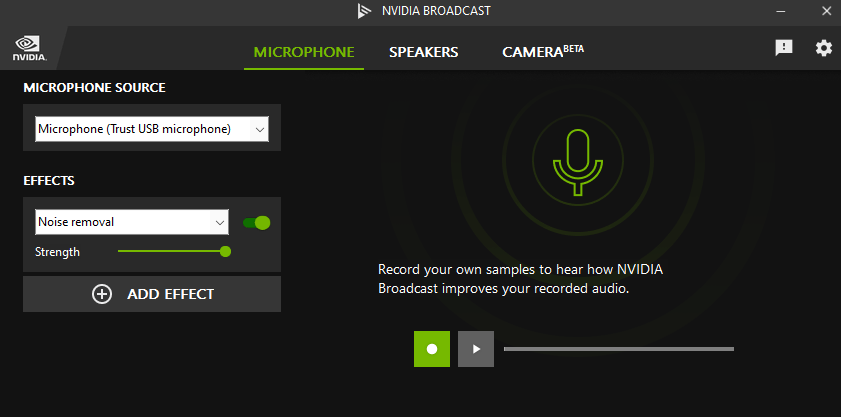Open the settings gear icon

pyautogui.click(x=824, y=48)
